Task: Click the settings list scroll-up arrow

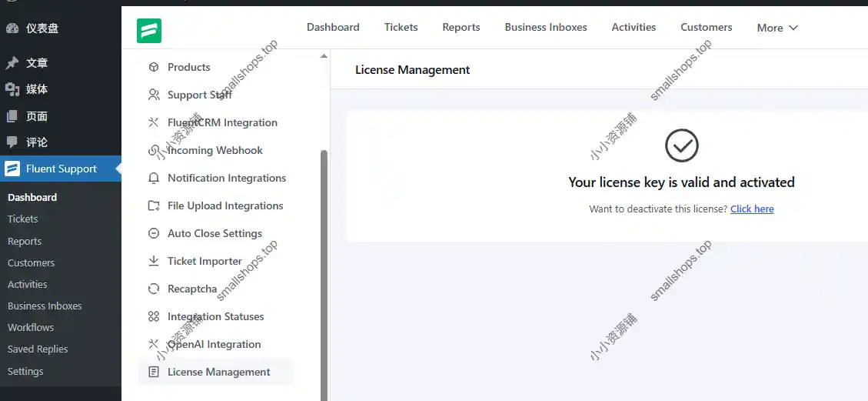Action: tap(324, 56)
